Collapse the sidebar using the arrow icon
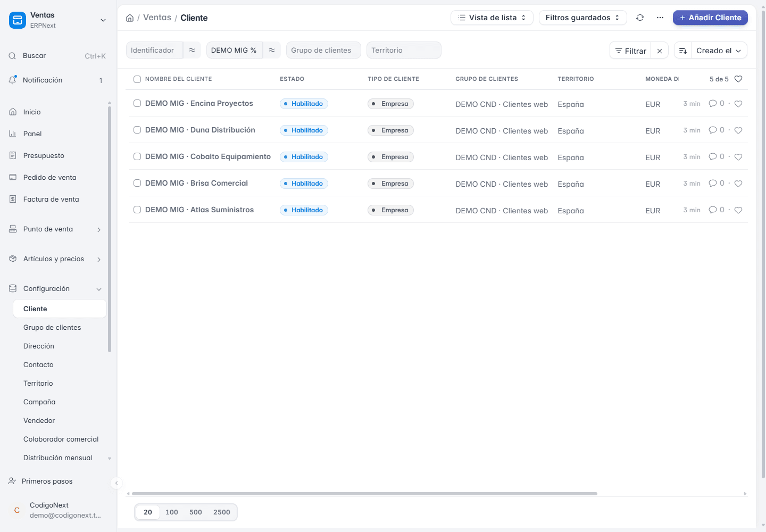 tap(116, 483)
